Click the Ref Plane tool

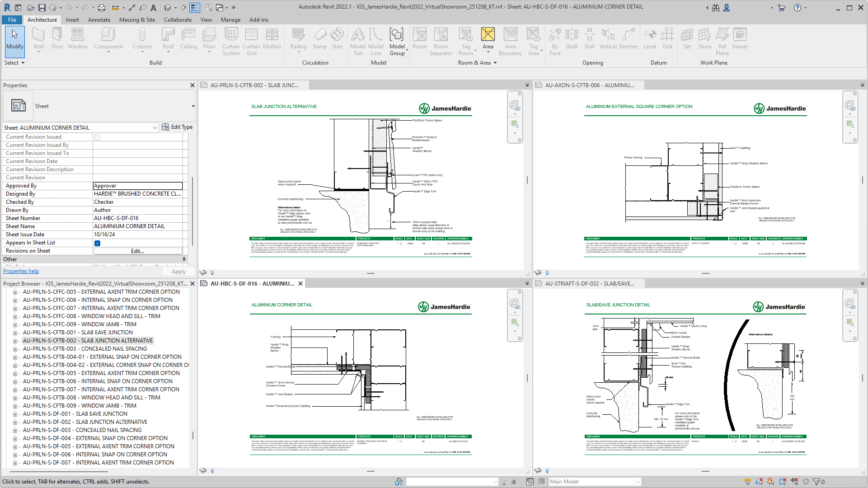coord(722,41)
